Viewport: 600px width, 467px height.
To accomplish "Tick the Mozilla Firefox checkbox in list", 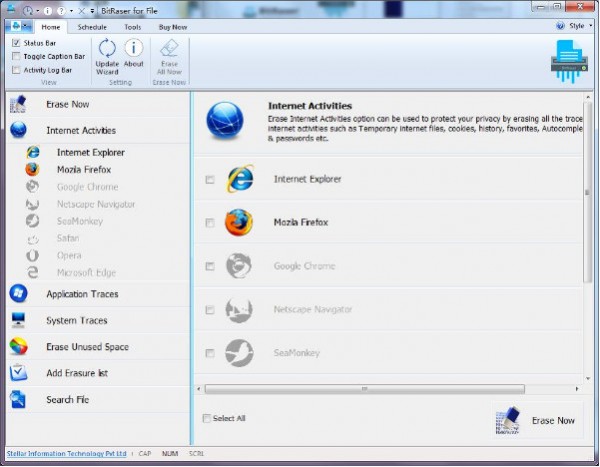I will [x=209, y=223].
